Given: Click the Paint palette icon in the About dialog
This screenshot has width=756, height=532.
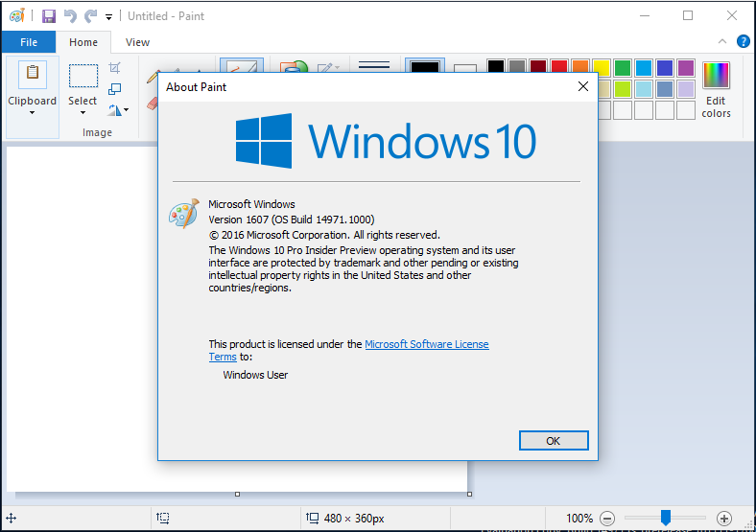Looking at the screenshot, I should tap(184, 213).
